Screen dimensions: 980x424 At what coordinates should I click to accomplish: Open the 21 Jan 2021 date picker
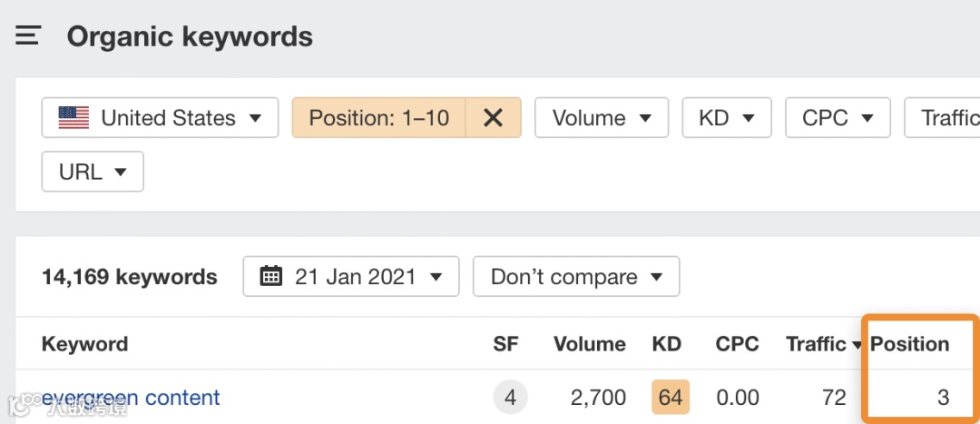point(351,276)
